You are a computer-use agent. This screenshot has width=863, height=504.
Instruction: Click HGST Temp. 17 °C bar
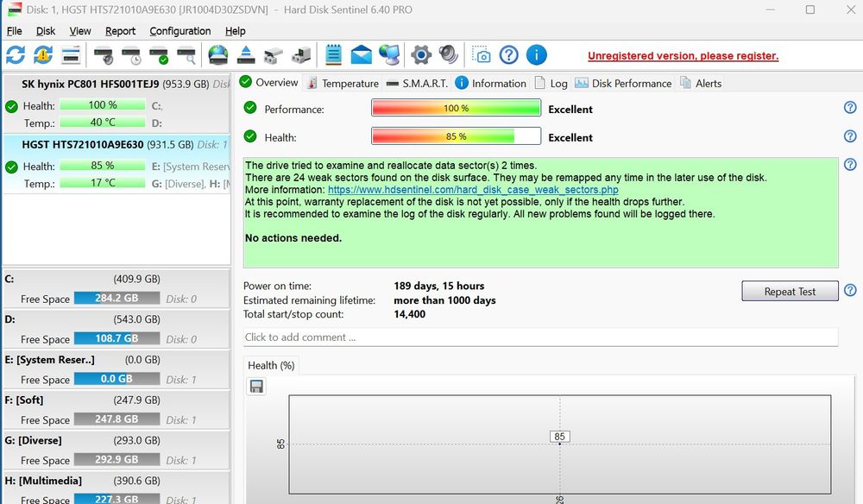coord(103,183)
